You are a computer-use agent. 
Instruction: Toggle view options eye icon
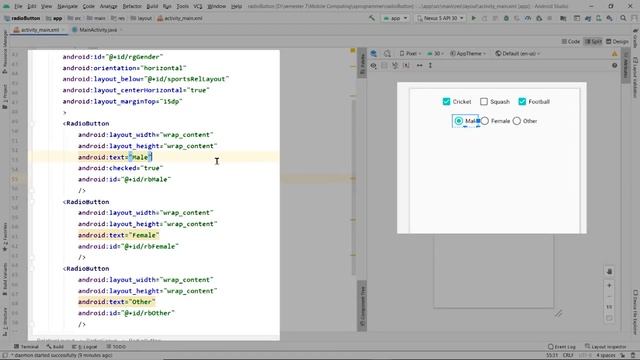[x=373, y=65]
